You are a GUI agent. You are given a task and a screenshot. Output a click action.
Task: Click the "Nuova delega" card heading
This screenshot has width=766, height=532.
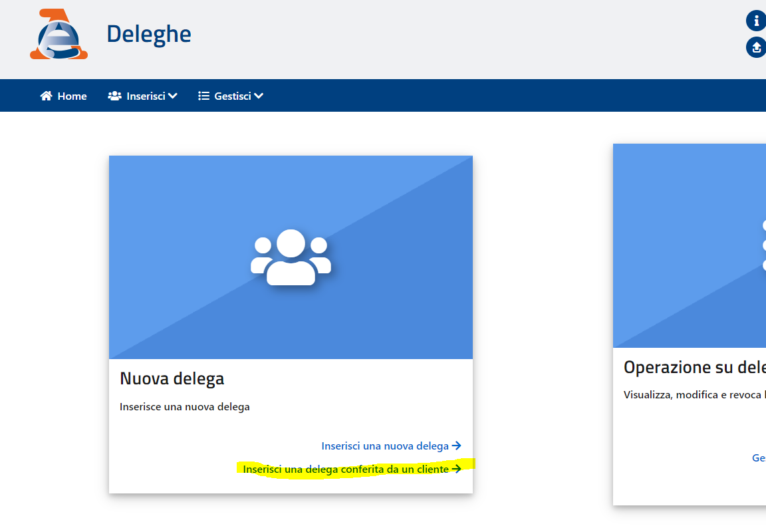[x=172, y=378]
